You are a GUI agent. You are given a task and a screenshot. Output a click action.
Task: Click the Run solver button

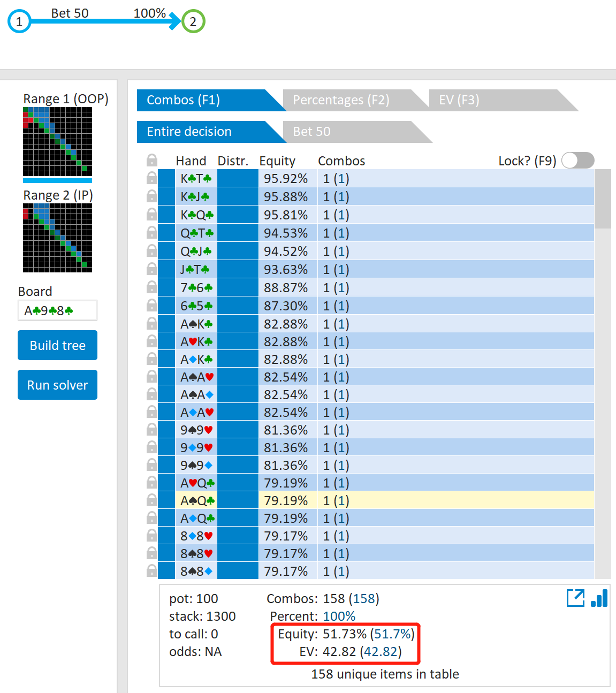click(x=57, y=385)
